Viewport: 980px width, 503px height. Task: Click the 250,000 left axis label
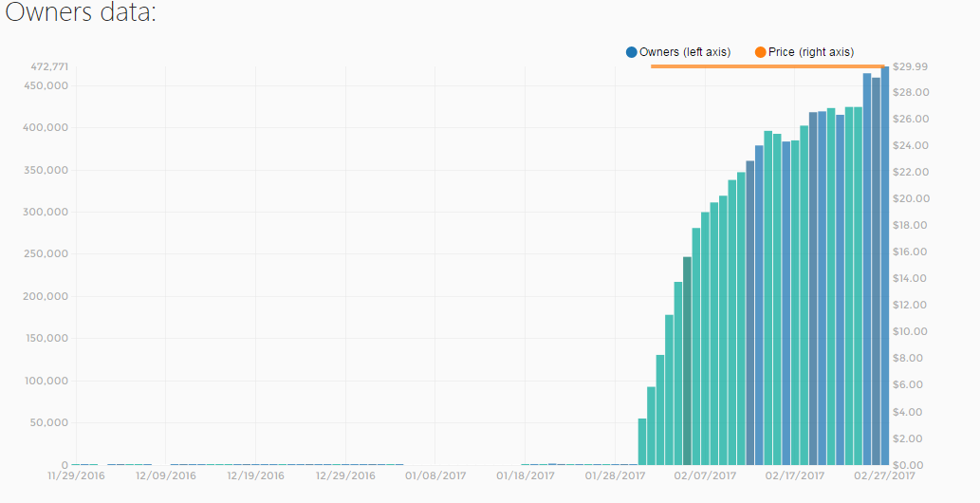point(46,254)
